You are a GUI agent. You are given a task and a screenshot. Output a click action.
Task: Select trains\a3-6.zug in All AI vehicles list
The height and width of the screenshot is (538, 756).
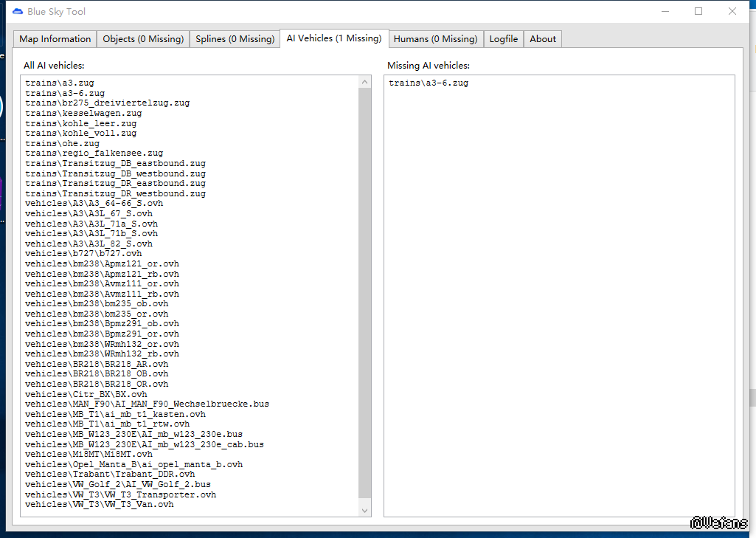[x=65, y=93]
